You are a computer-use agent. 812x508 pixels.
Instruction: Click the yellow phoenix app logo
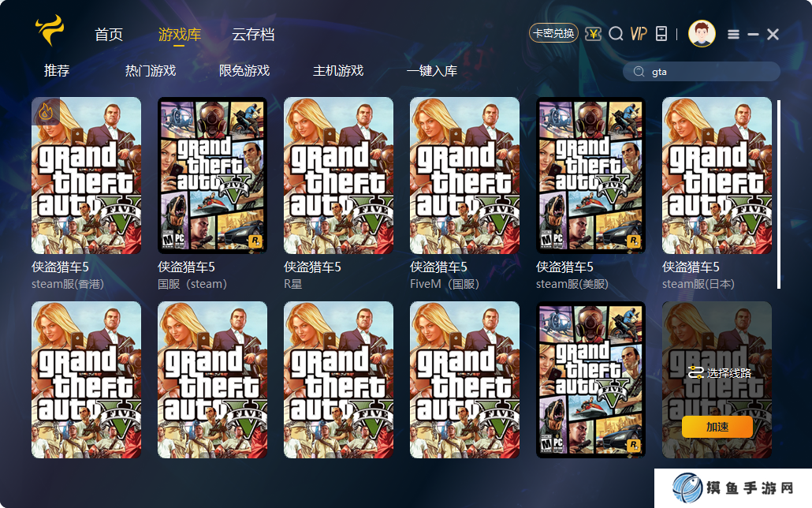50,30
